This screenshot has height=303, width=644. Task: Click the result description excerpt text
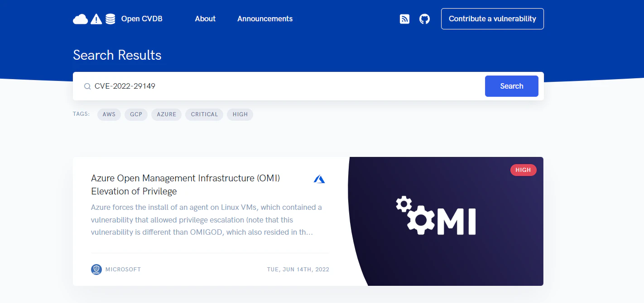point(207,220)
